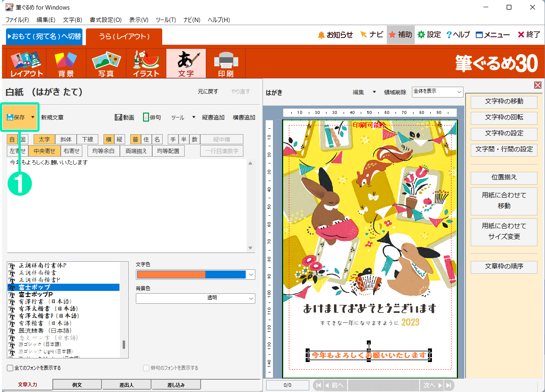Select the 背景 background icon

click(66, 64)
